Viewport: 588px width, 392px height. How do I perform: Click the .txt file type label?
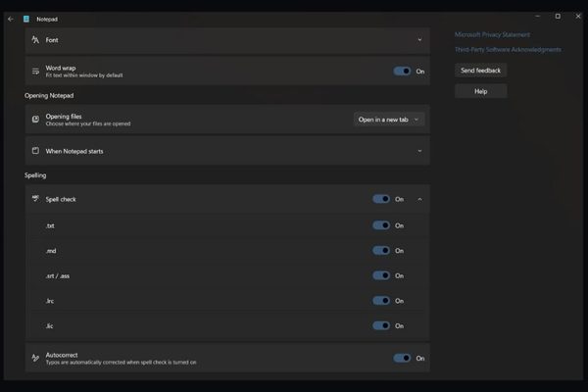pyautogui.click(x=50, y=225)
